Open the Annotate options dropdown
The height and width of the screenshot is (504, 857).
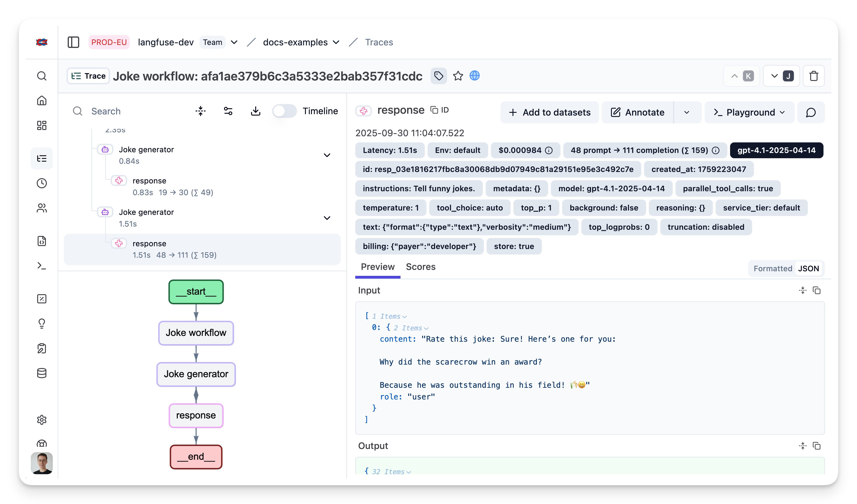[x=687, y=112]
